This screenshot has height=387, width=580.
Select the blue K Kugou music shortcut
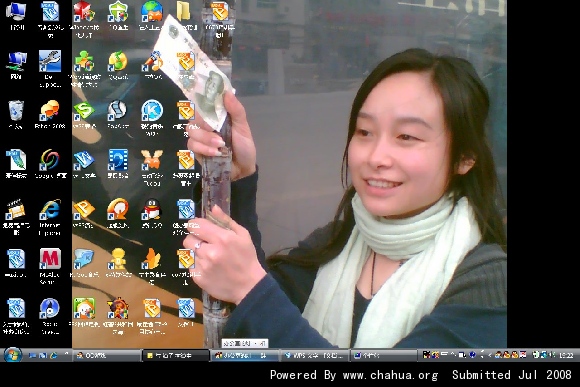pos(152,118)
